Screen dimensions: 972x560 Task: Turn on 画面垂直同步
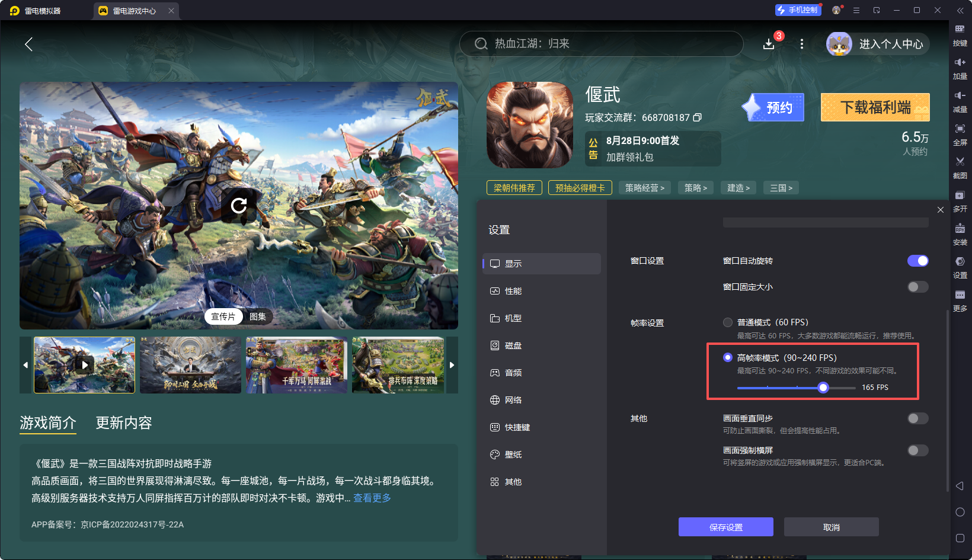point(917,418)
